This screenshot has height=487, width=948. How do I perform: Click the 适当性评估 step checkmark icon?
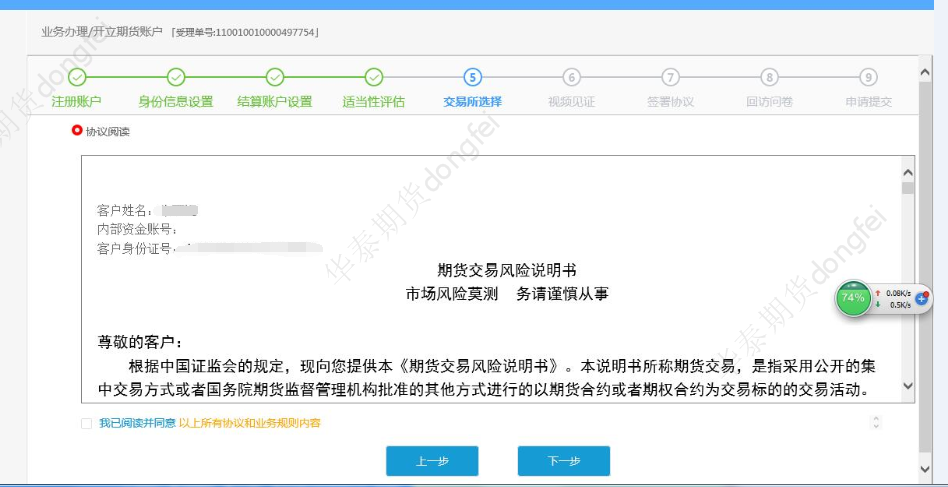pyautogui.click(x=374, y=77)
